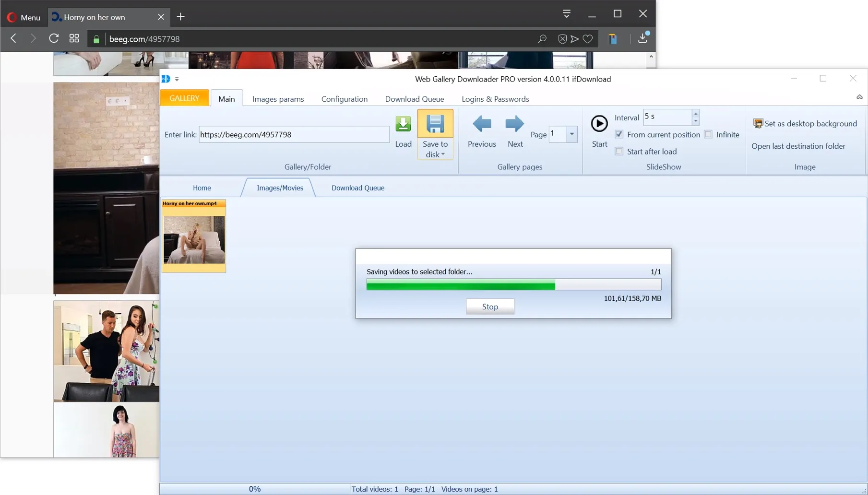Reload the page in Opera

tap(54, 38)
